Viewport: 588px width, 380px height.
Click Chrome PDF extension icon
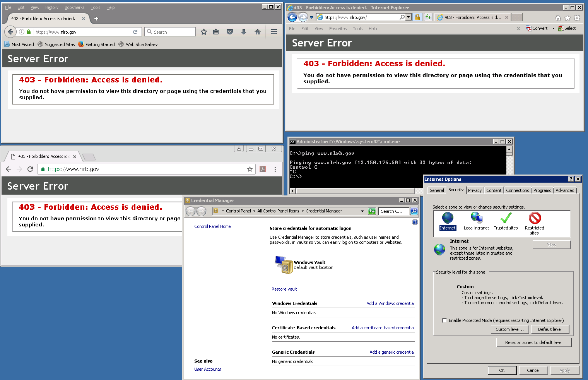click(263, 169)
